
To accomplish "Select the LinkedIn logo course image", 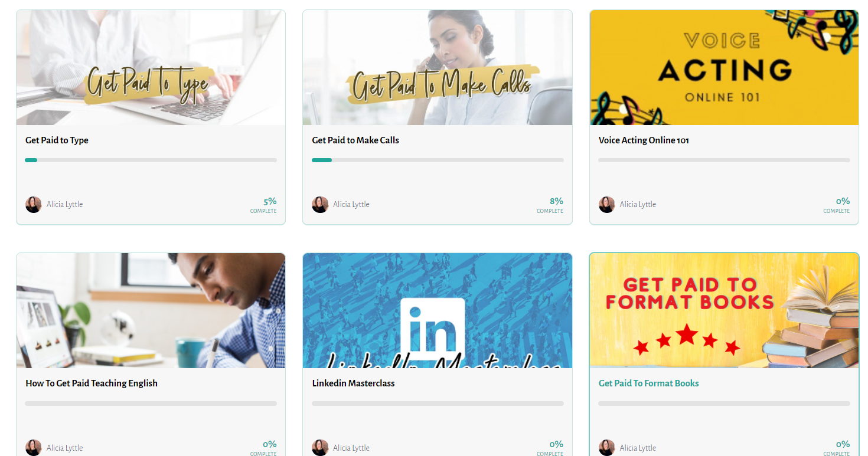I will click(438, 311).
